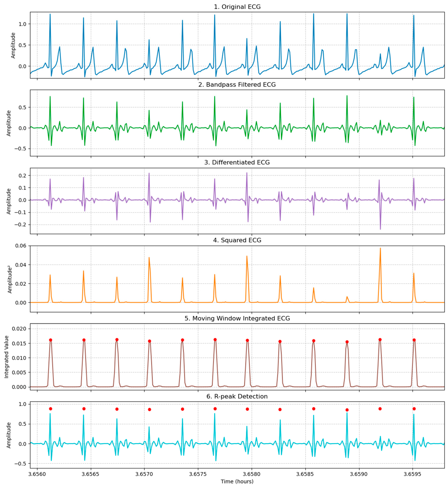Viewport: 448px width, 487px height.
Task: Select the "3. Differentiated ECG" title
Action: pyautogui.click(x=237, y=162)
